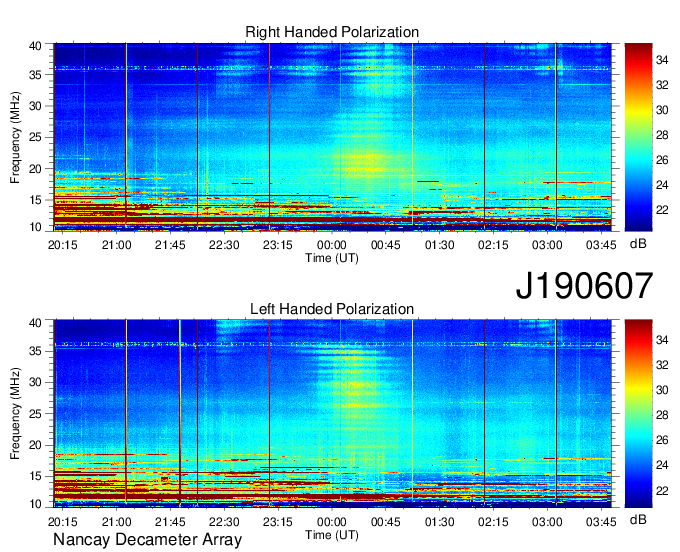Click the 40 MHz tick of Right Handed plot
This screenshot has width=680, height=552.
point(36,46)
